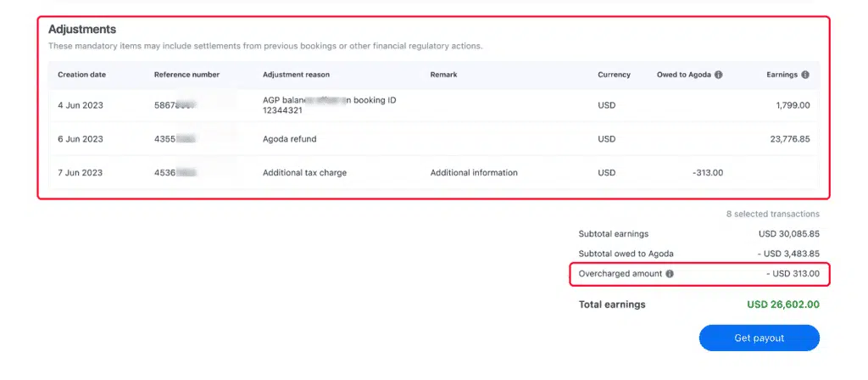Click the Total earnings USD 26,602.00 amount
The width and height of the screenshot is (868, 380).
tap(782, 305)
